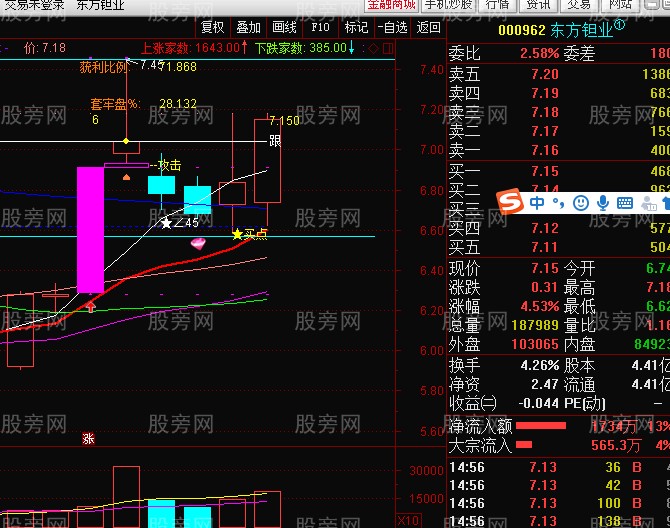Click the 东方钽业 name in title bar

click(x=100, y=5)
